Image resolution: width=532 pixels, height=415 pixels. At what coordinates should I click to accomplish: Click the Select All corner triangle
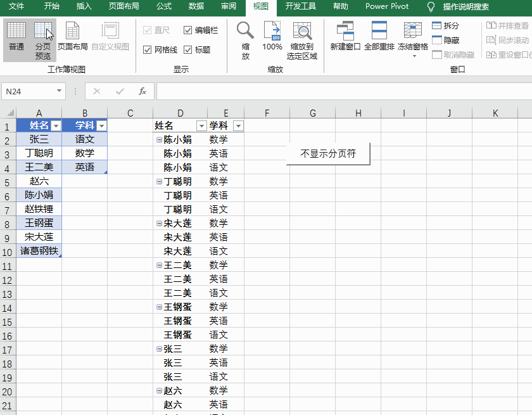coord(10,113)
